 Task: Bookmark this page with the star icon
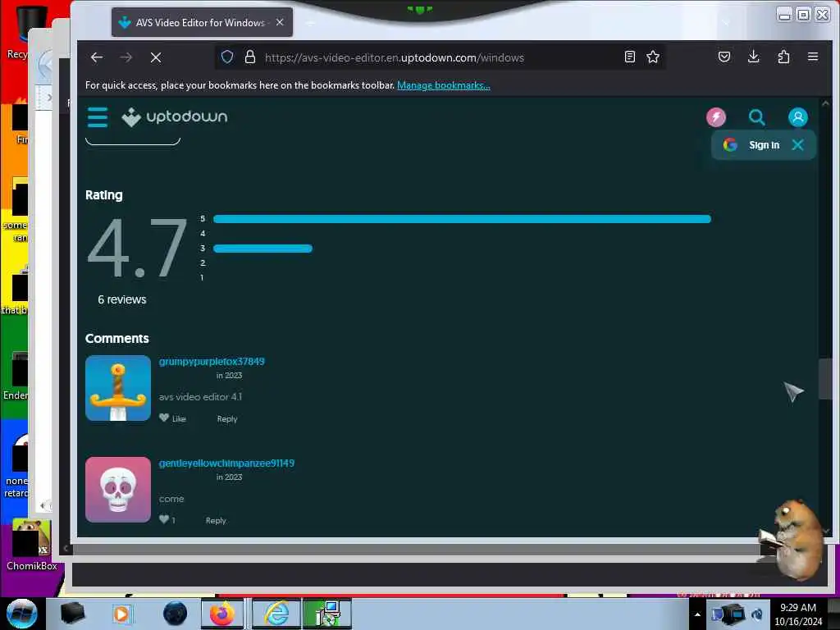point(652,57)
